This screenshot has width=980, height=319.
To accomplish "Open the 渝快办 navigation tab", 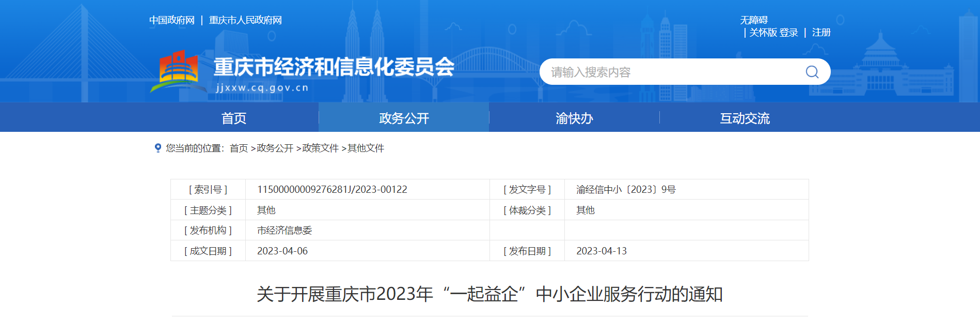I will click(574, 118).
